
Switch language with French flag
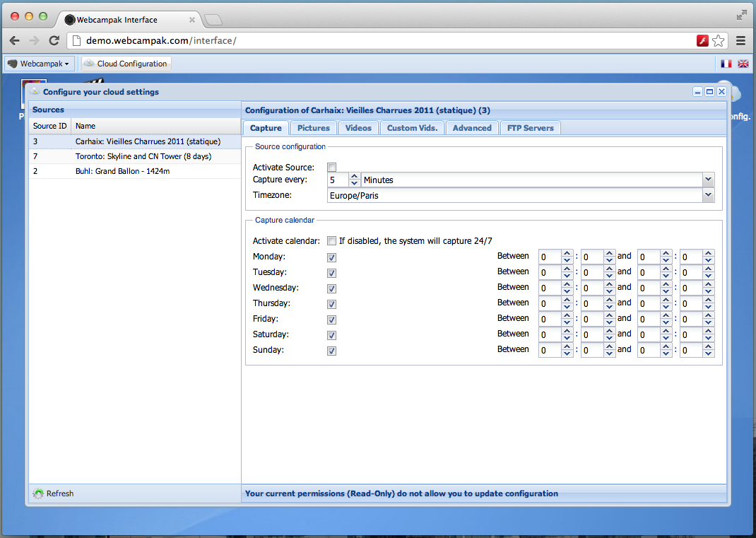click(x=726, y=64)
